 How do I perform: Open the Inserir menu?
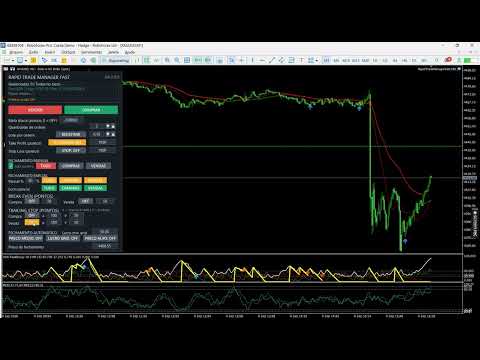[x=50, y=52]
